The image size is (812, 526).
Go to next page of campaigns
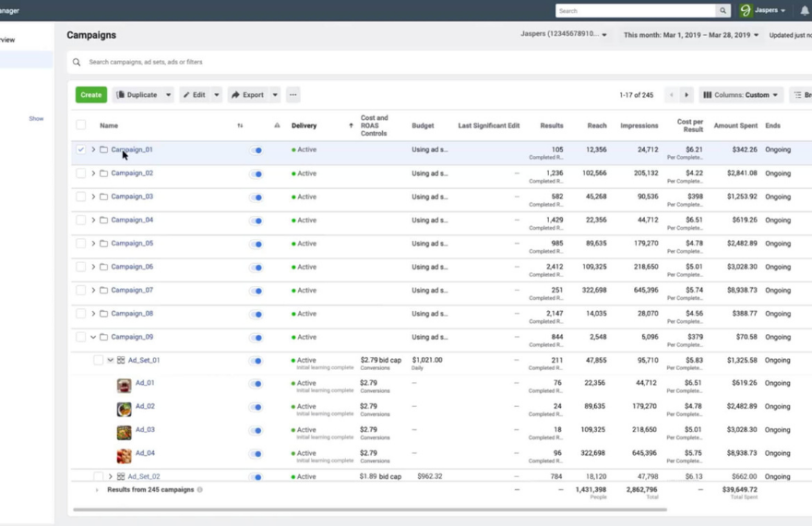[x=686, y=95]
